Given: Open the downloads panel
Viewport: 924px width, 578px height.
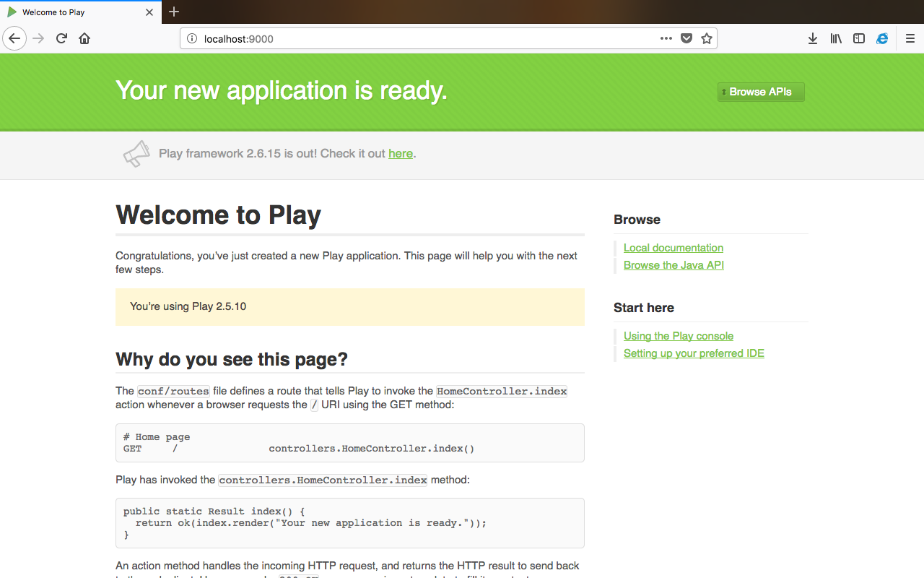Looking at the screenshot, I should coord(813,38).
